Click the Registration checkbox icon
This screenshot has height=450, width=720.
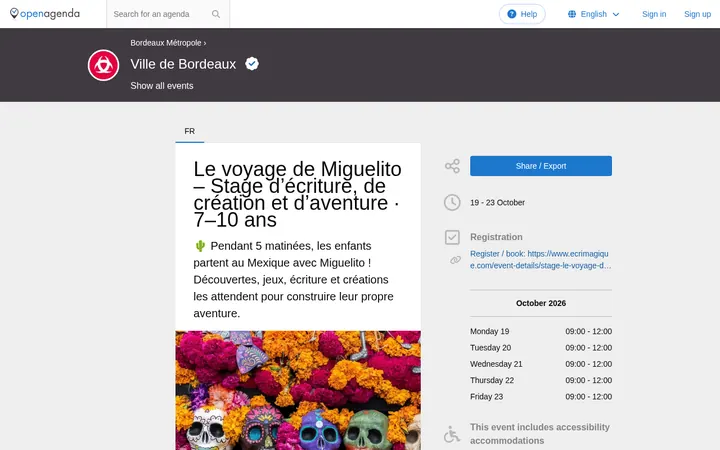pyautogui.click(x=452, y=237)
